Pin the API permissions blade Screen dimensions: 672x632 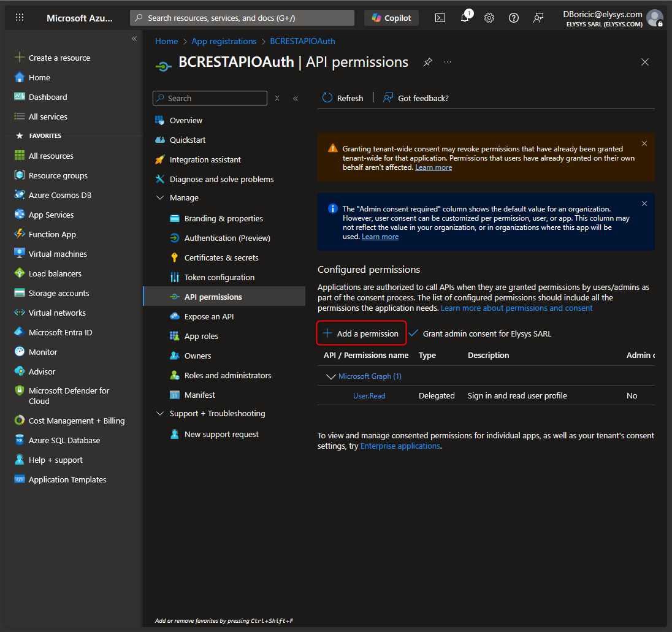point(428,62)
